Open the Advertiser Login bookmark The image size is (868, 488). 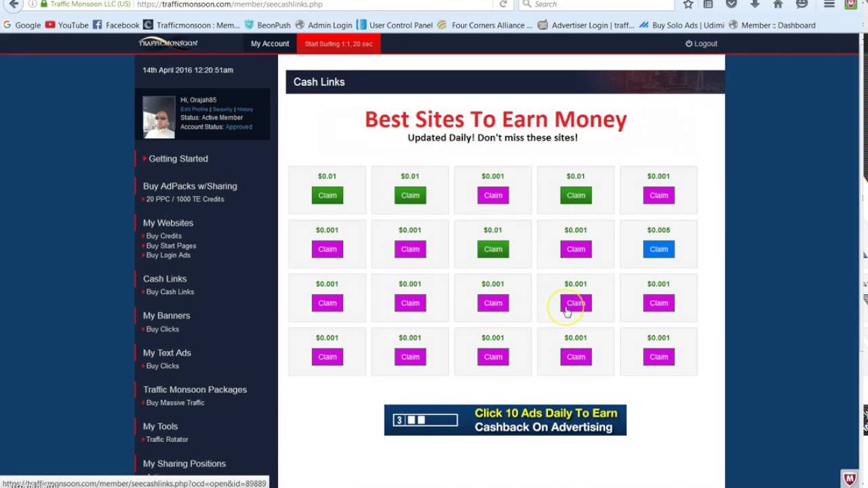coord(587,25)
